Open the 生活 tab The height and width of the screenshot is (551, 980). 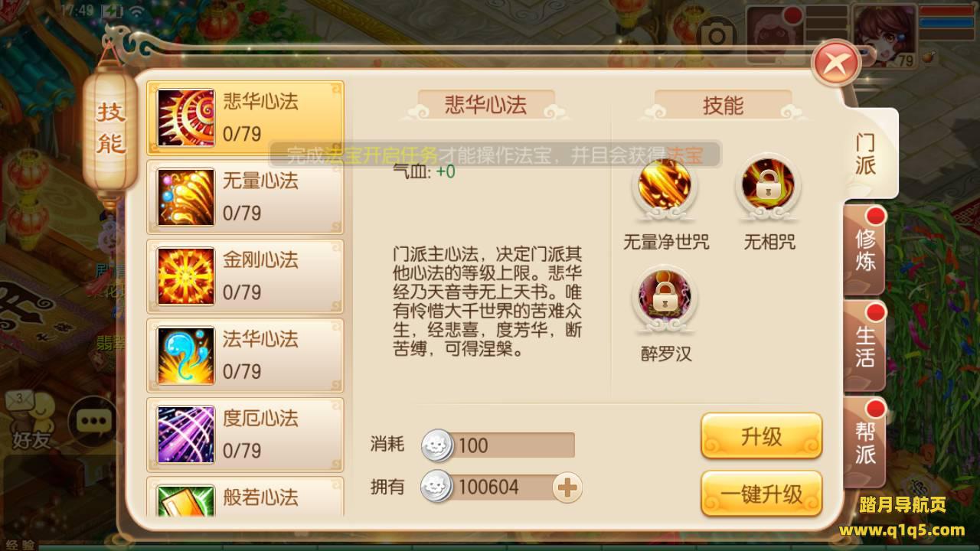pos(865,346)
